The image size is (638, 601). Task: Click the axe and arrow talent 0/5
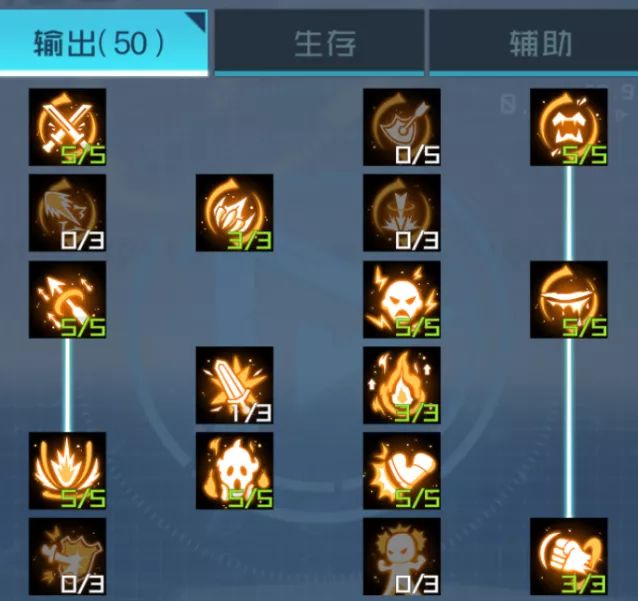tap(402, 127)
